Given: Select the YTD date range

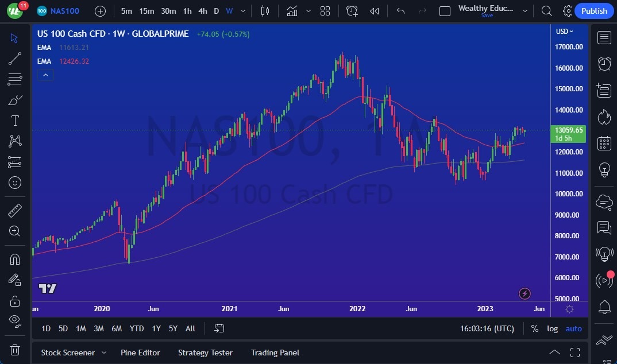Looking at the screenshot, I should coord(137,328).
